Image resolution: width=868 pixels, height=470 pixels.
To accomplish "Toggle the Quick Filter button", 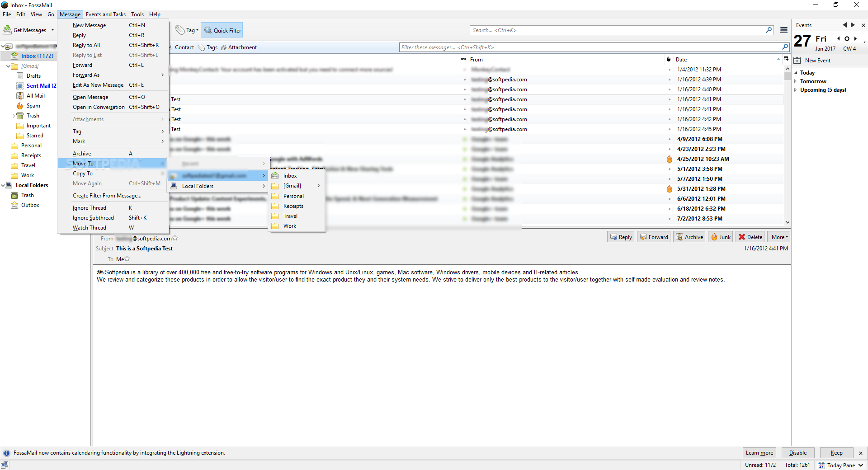I will pos(222,30).
